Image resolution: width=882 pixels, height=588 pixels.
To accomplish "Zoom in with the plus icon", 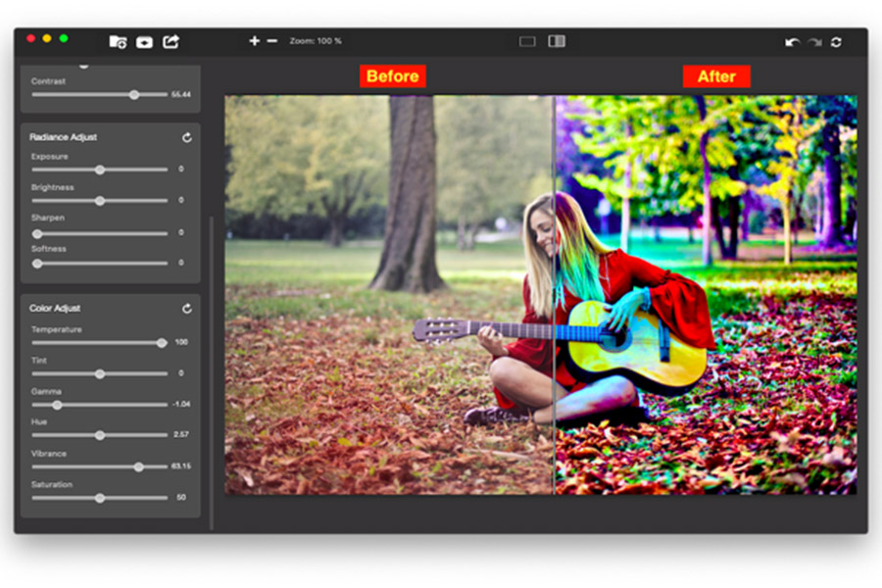I will coord(253,41).
